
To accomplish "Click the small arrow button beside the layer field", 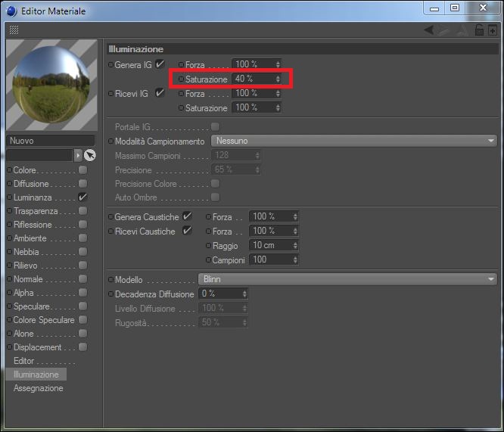I will click(x=78, y=156).
